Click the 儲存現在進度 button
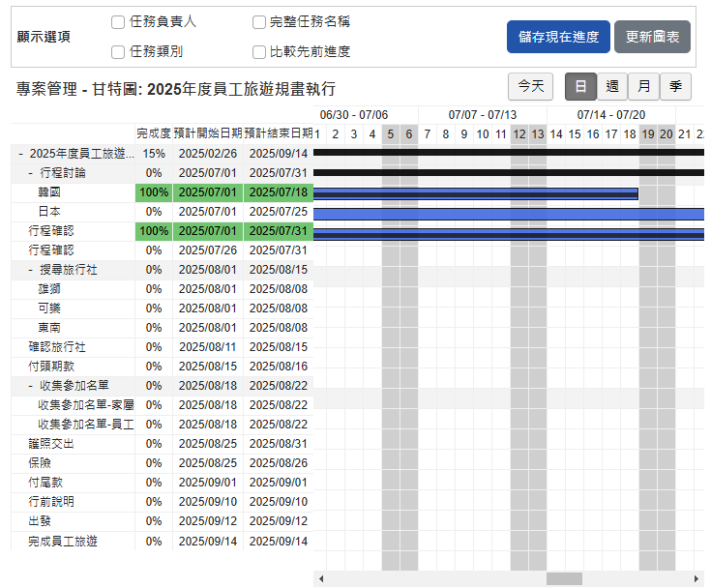The width and height of the screenshot is (711, 588). 558,37
